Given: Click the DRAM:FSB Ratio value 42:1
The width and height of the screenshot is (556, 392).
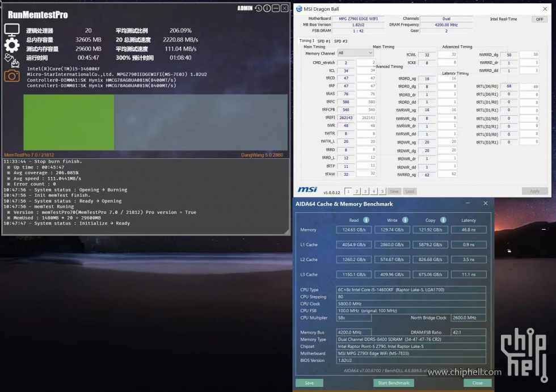Looking at the screenshot, I should pos(469,332).
